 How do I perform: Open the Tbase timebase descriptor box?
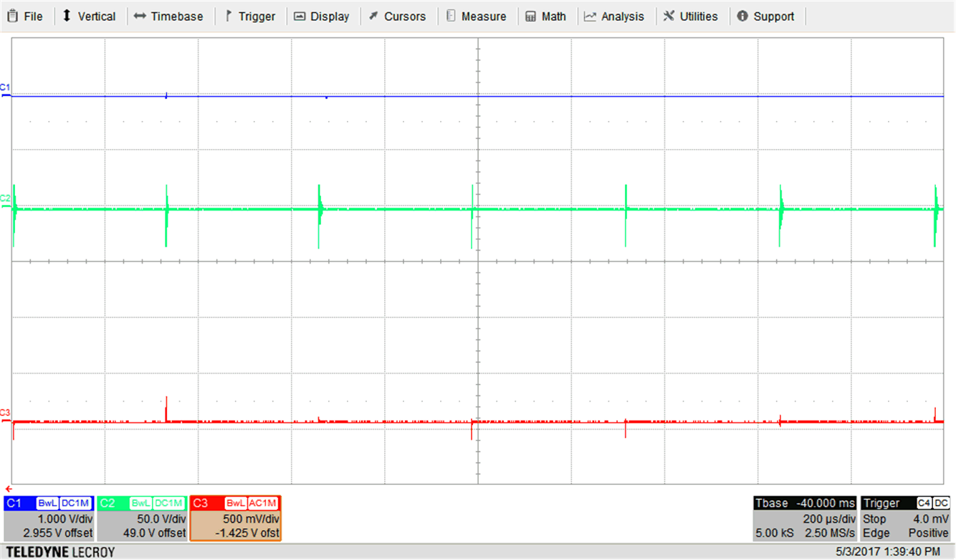click(x=805, y=518)
